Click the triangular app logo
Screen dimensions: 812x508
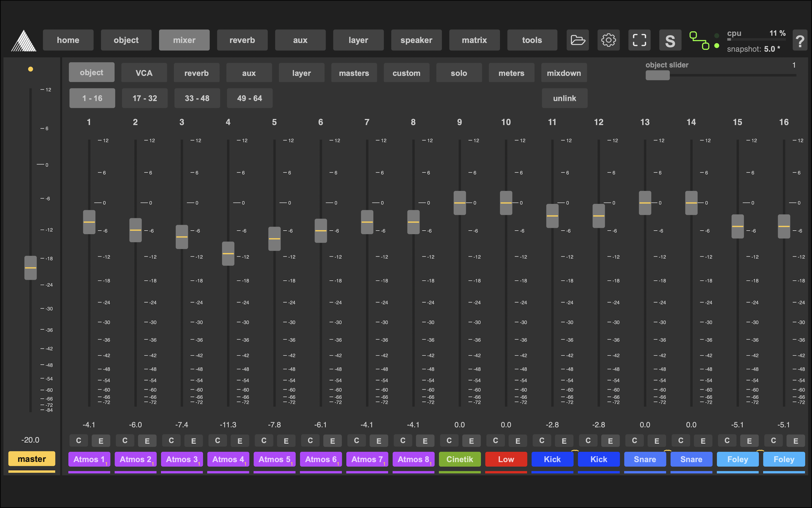[x=23, y=41]
